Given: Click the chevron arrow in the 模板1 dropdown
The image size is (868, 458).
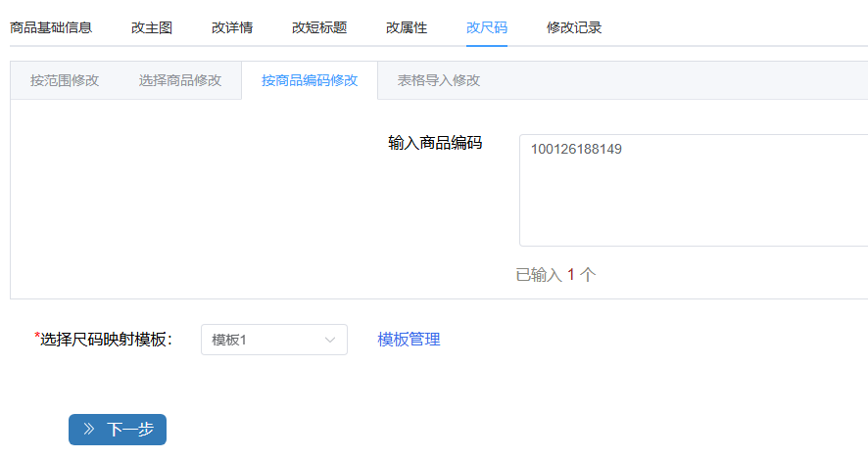Looking at the screenshot, I should tap(330, 340).
